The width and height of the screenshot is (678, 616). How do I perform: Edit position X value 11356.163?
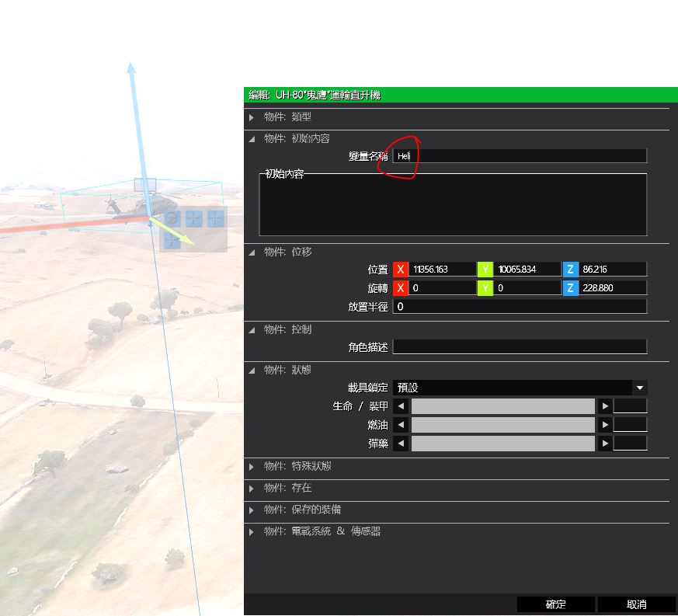442,269
